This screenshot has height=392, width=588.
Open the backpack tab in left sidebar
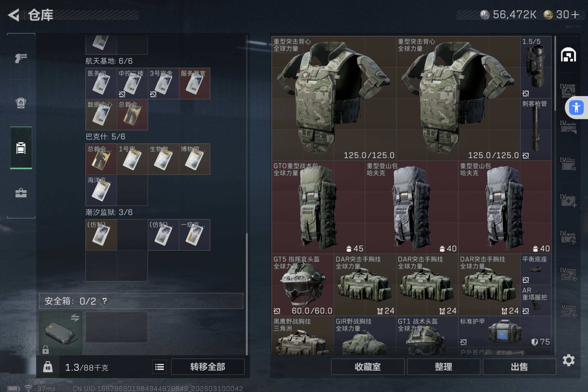tap(21, 103)
